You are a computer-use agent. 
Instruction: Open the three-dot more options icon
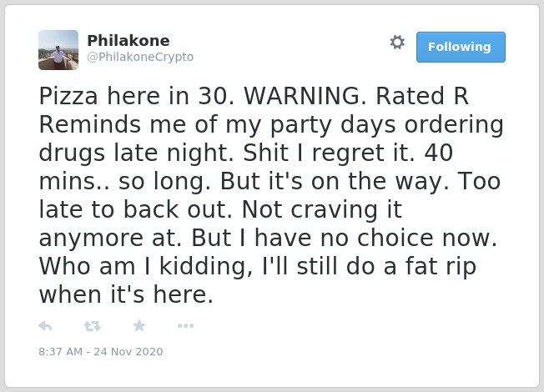click(185, 326)
